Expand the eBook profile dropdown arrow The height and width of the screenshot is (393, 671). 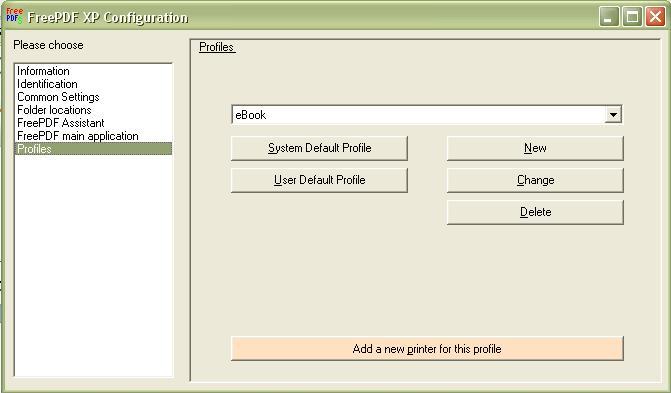613,115
